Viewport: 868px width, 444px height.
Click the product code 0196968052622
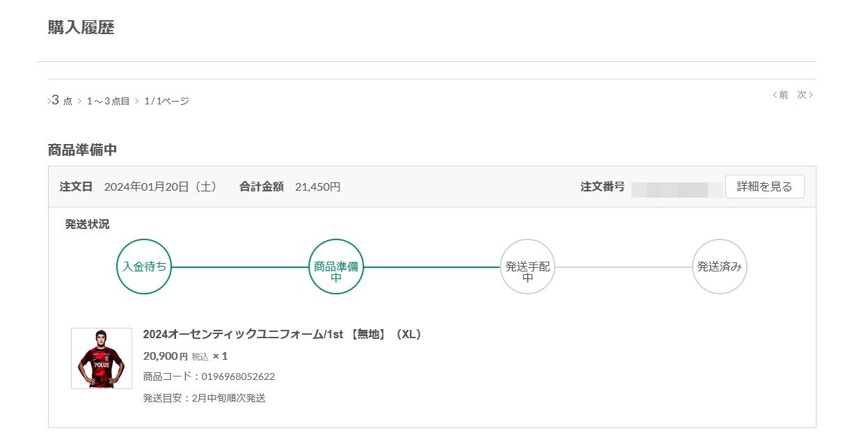[238, 376]
